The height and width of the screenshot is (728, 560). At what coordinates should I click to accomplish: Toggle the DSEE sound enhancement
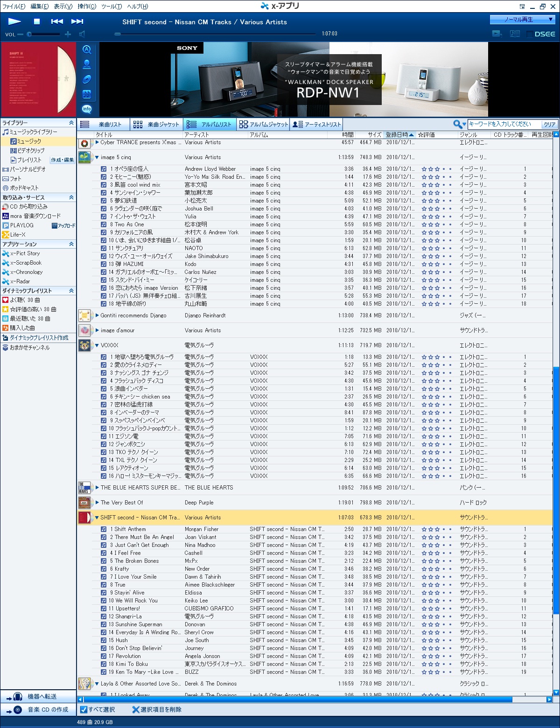tap(541, 34)
